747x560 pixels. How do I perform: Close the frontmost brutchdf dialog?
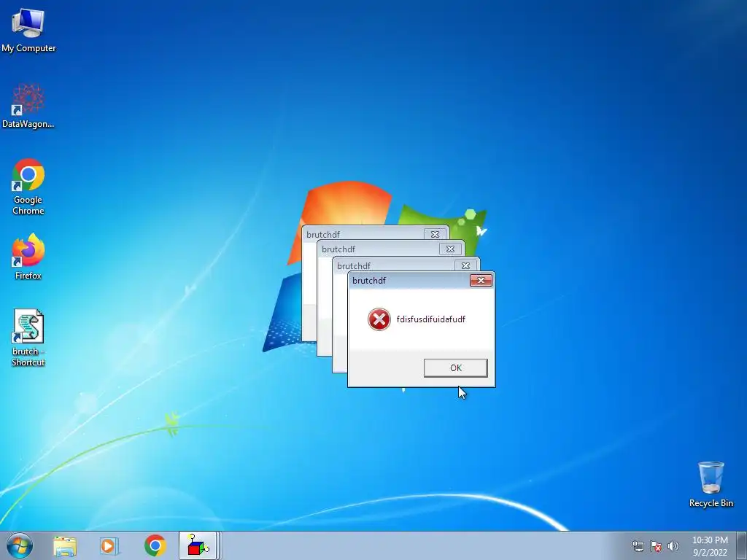481,281
